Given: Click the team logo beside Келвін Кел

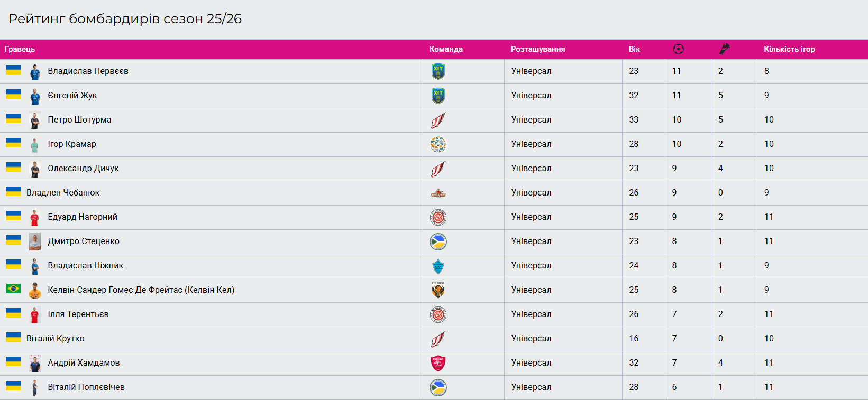Looking at the screenshot, I should 438,290.
